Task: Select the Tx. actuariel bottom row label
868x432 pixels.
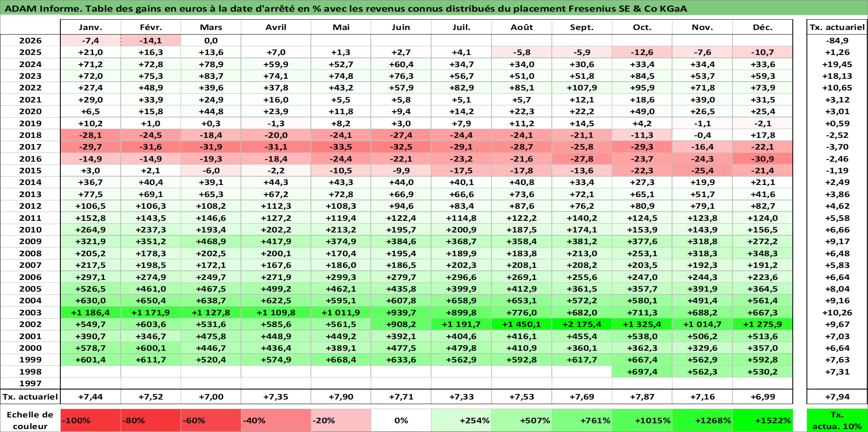Action: (x=30, y=397)
